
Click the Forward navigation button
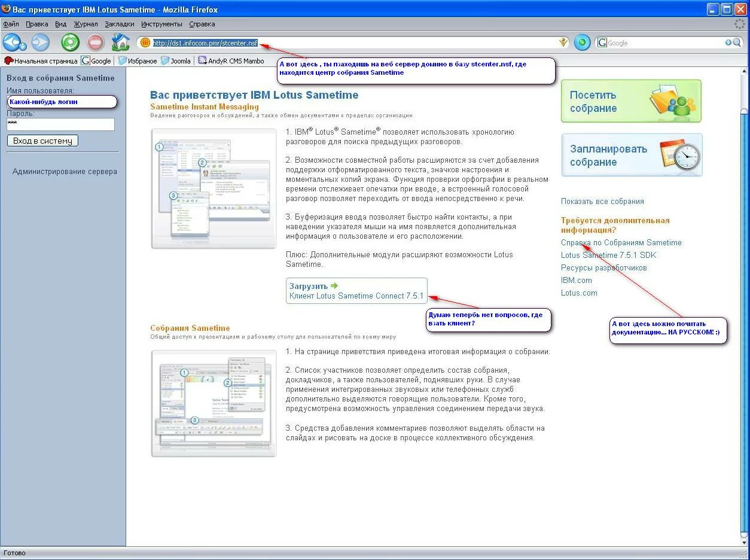click(x=41, y=42)
